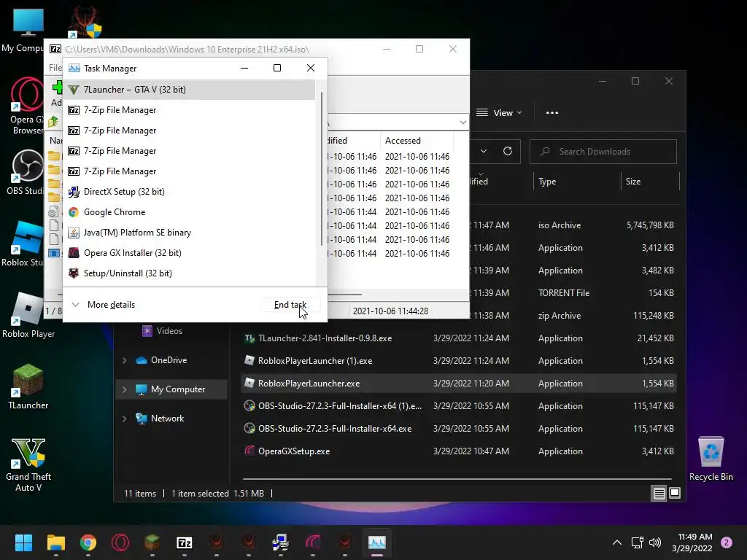Open Google Chrome from the taskbar
Image resolution: width=747 pixels, height=560 pixels.
(x=88, y=542)
